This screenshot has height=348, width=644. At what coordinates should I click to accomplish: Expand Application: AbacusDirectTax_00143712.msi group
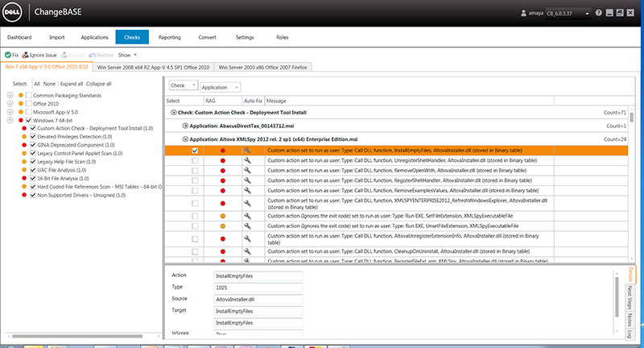coord(185,126)
